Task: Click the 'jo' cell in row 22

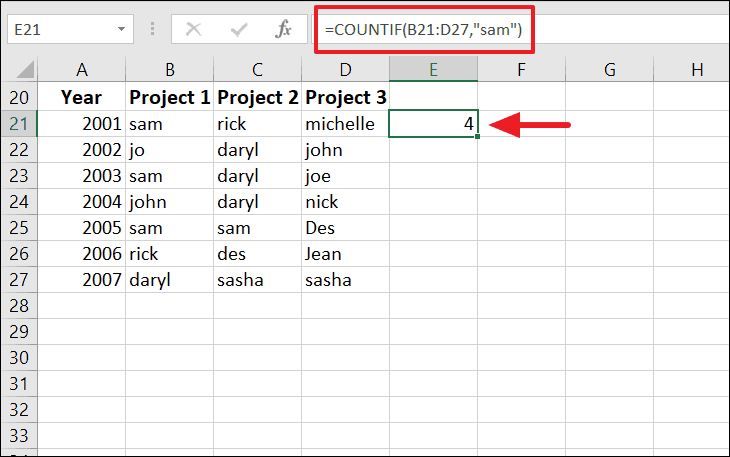Action: click(x=169, y=149)
